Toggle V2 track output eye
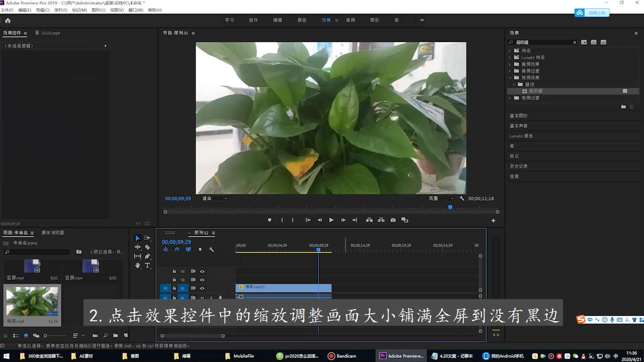Image resolution: width=644 pixels, height=362 pixels. point(202,280)
